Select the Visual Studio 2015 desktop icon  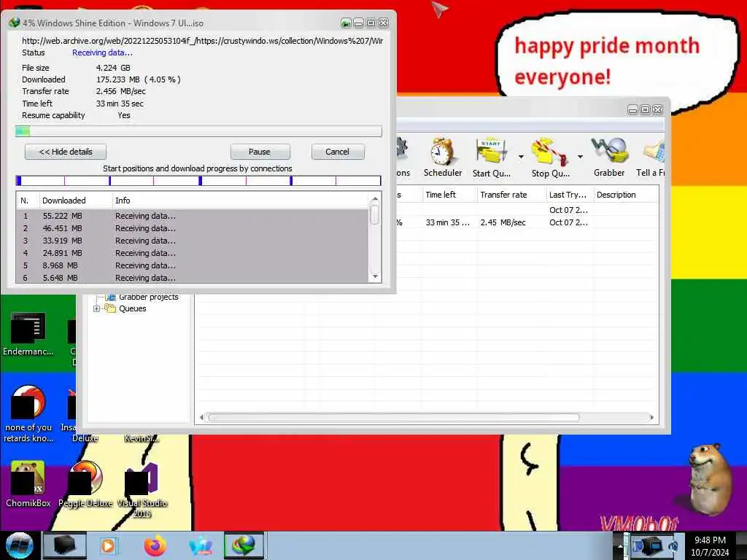point(142,489)
